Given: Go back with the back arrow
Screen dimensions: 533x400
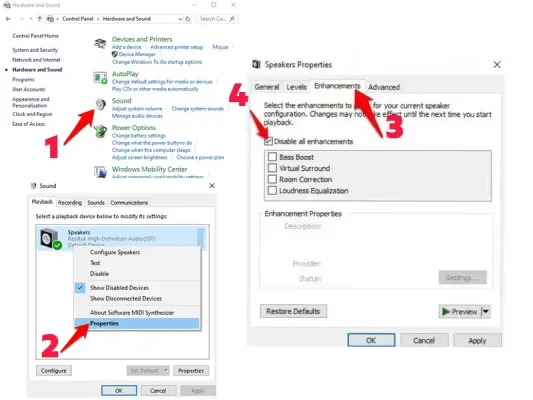Looking at the screenshot, I should point(8,19).
